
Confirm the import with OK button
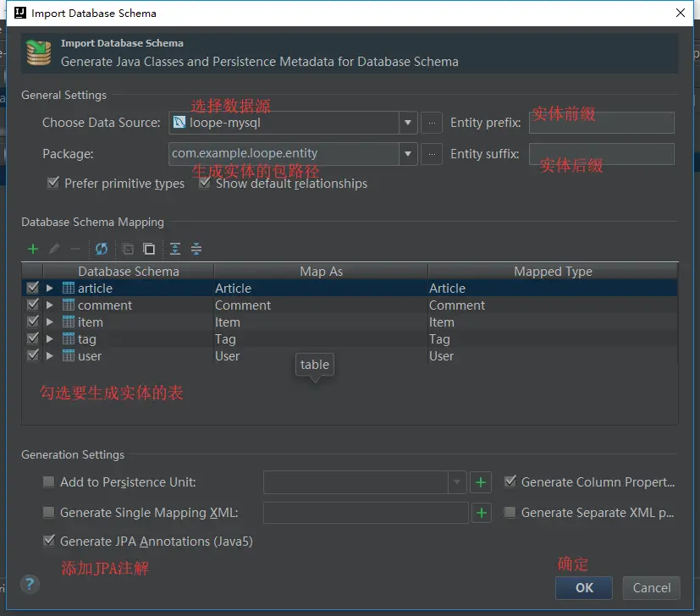point(584,588)
